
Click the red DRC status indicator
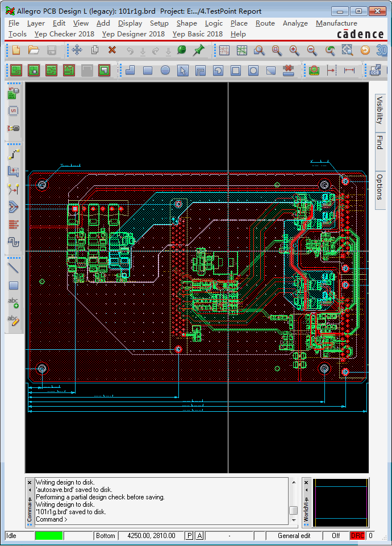pos(357,536)
